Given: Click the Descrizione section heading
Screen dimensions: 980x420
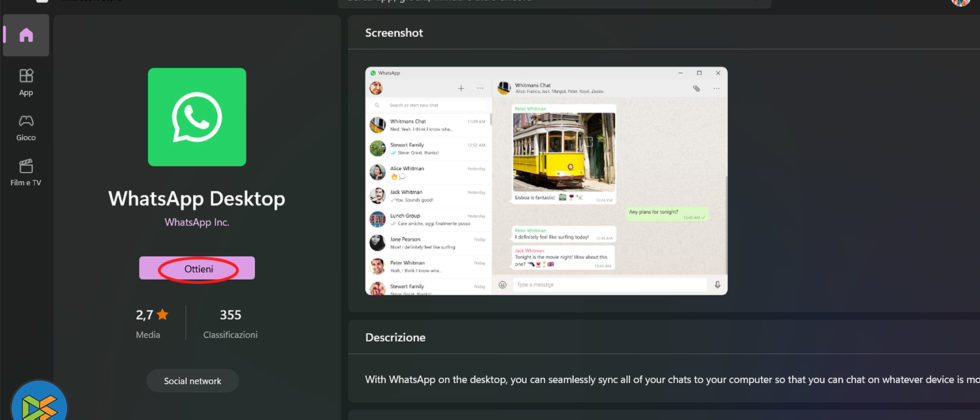Looking at the screenshot, I should coord(395,338).
